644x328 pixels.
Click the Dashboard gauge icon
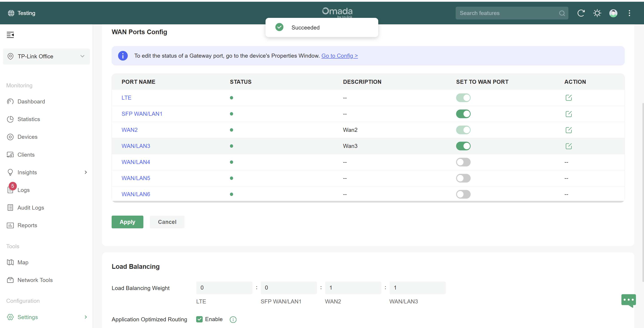coord(10,101)
